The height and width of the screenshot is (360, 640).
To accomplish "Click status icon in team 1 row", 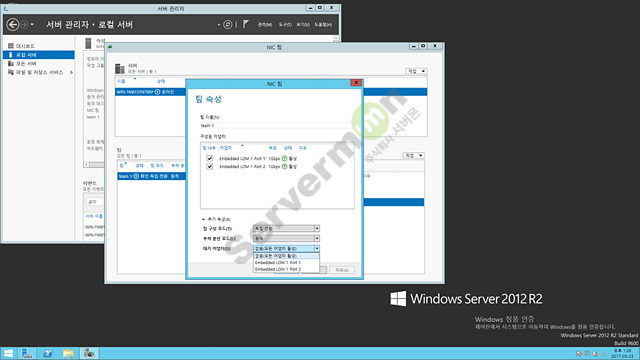I will (x=136, y=176).
